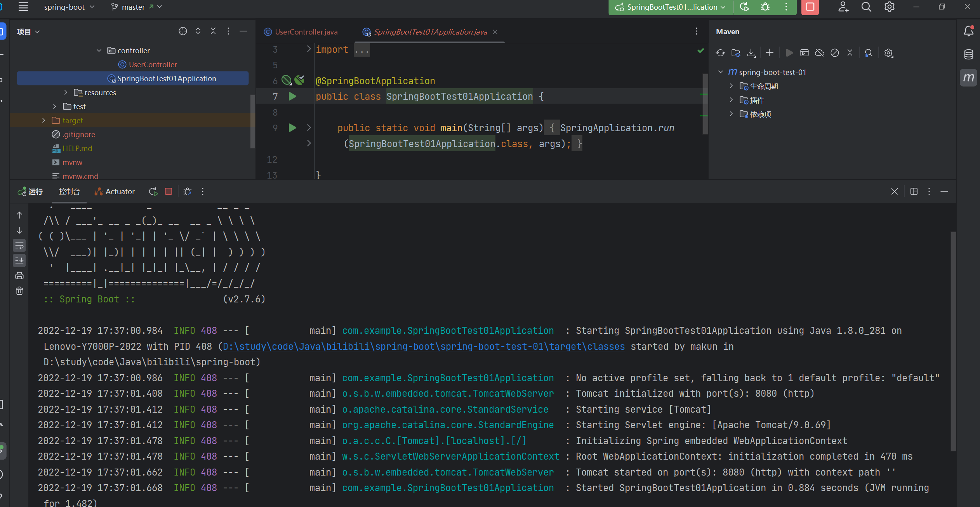Expand the target folder
This screenshot has width=980, height=507.
pyautogui.click(x=43, y=120)
